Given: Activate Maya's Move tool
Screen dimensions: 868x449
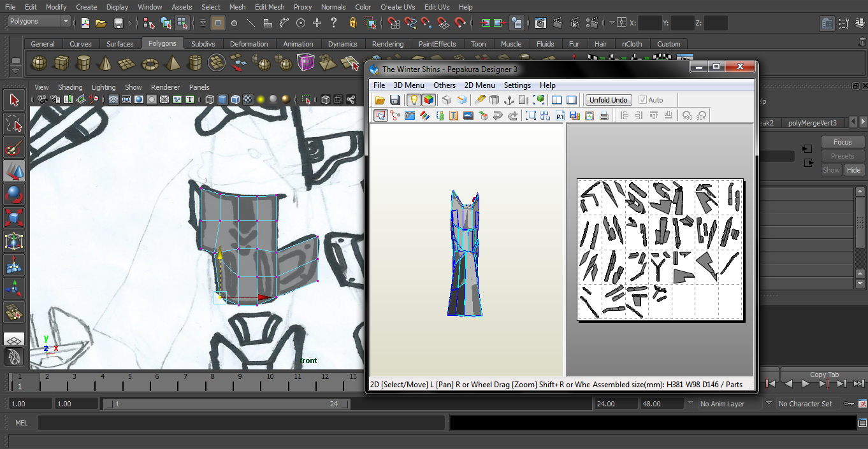Looking at the screenshot, I should click(x=14, y=171).
